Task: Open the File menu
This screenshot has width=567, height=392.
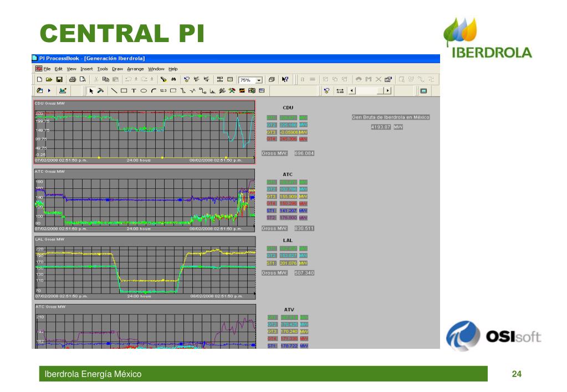Action: point(47,69)
